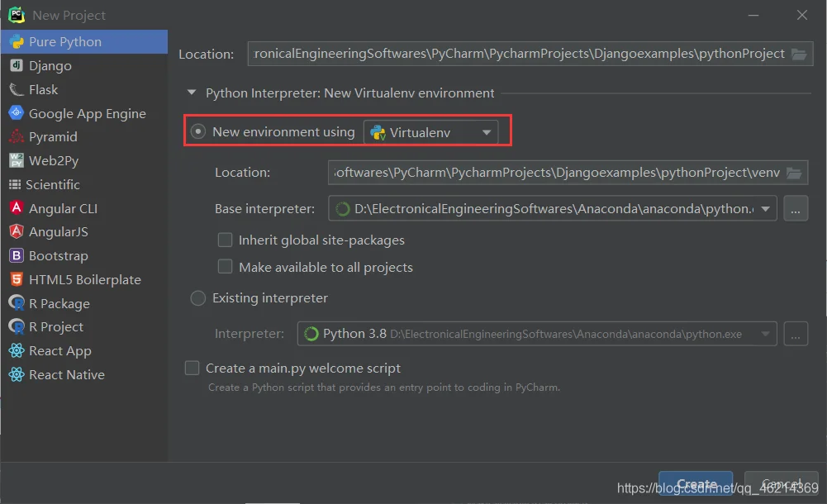Image resolution: width=827 pixels, height=504 pixels.
Task: Select Django project type
Action: pos(84,65)
